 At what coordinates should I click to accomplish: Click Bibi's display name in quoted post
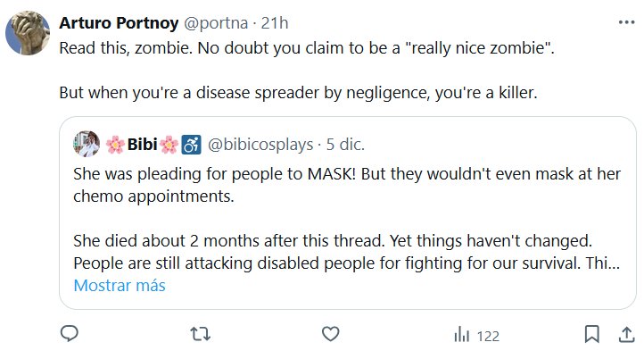[144, 143]
